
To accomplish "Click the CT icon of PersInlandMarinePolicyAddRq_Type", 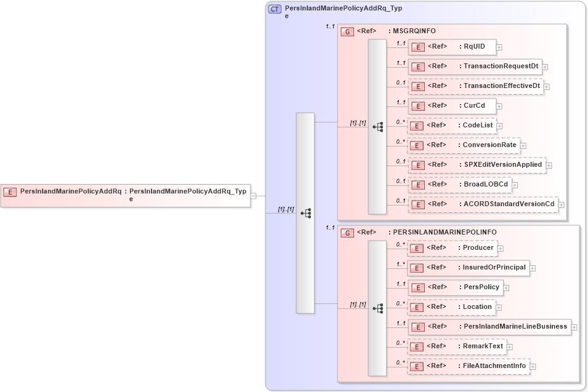I will click(275, 9).
